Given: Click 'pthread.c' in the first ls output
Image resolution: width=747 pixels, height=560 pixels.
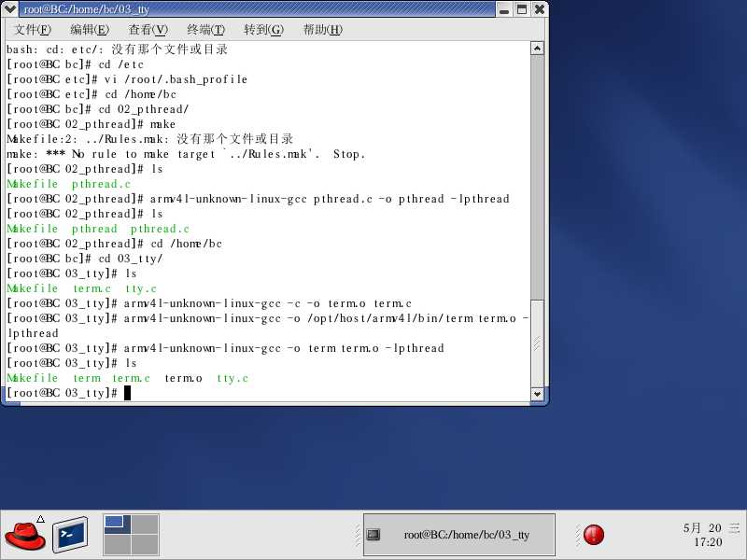Looking at the screenshot, I should coord(101,184).
